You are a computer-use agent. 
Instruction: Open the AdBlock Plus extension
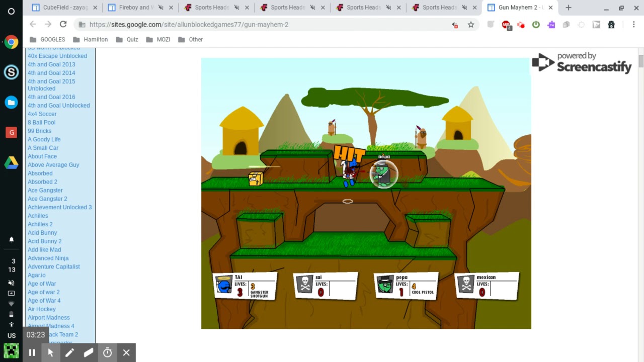pyautogui.click(x=506, y=25)
